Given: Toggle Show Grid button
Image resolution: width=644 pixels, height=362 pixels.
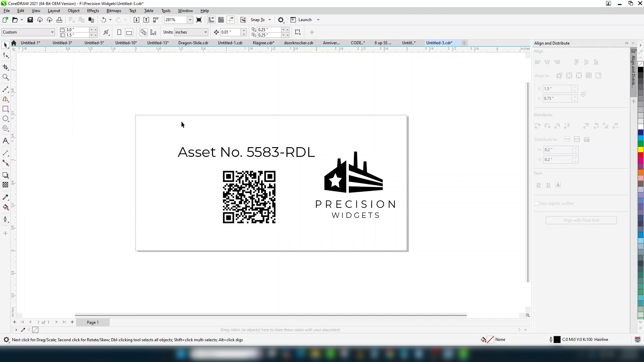Looking at the screenshot, I should click(x=221, y=20).
